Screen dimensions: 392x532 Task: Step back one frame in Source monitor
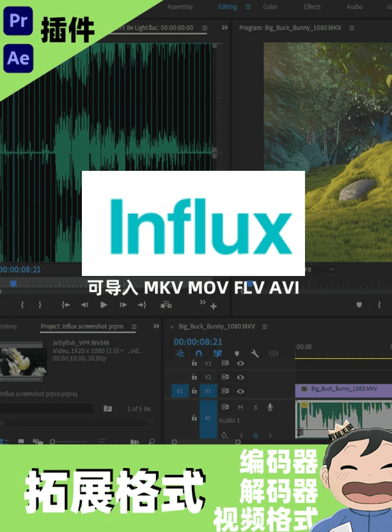coord(84,305)
